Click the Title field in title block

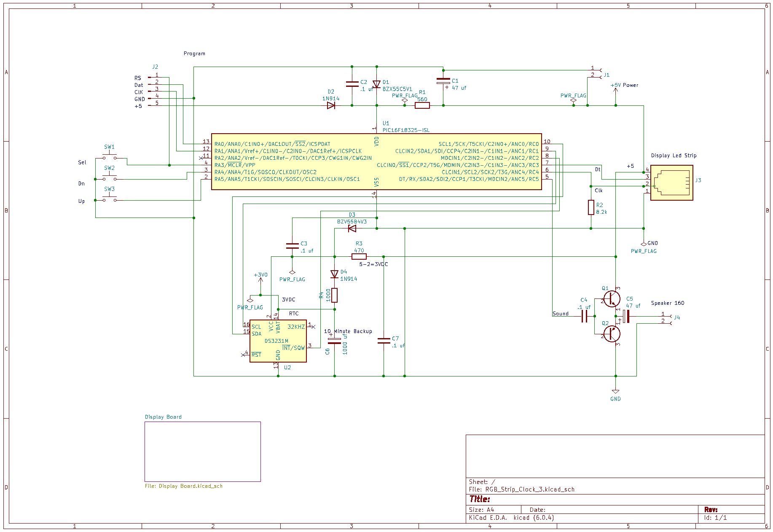(480, 499)
